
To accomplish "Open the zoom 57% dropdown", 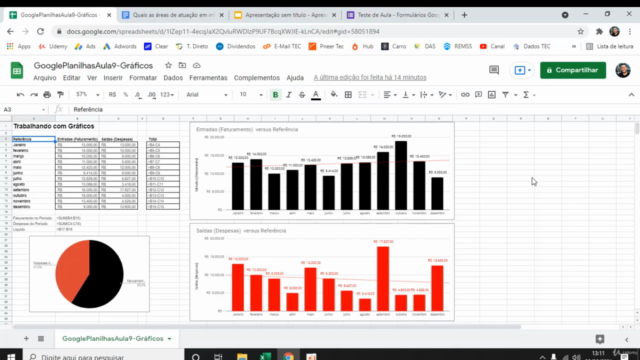I will click(x=87, y=95).
